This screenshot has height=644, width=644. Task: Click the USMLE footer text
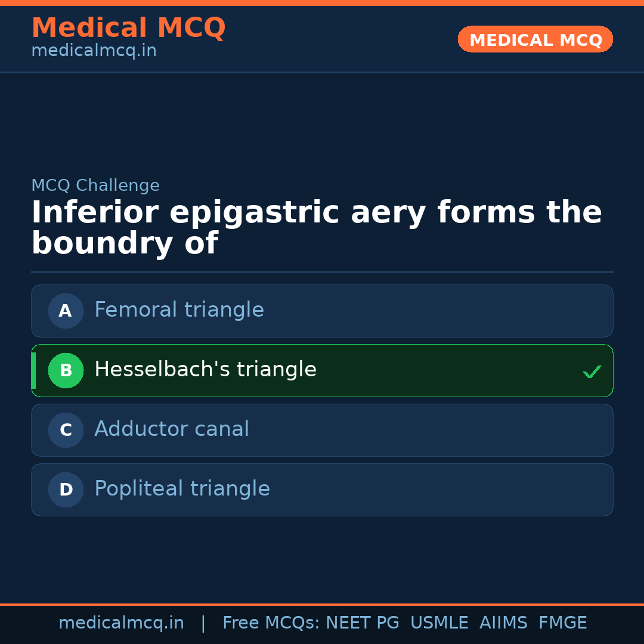tap(439, 623)
